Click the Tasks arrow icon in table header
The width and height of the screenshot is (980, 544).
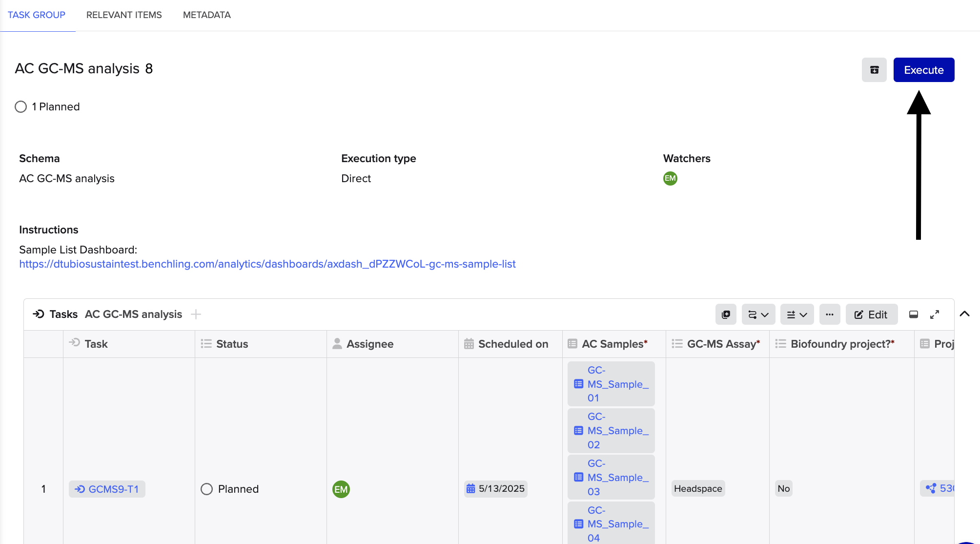click(x=39, y=314)
